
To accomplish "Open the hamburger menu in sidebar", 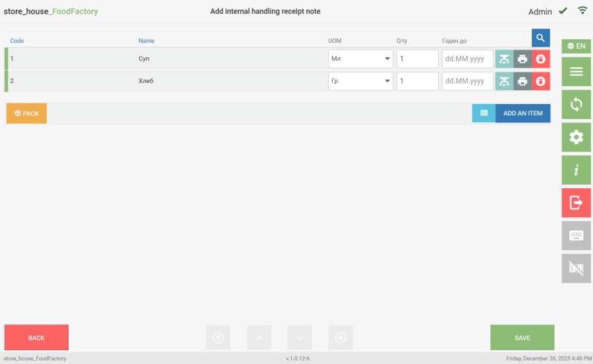I will click(x=576, y=72).
